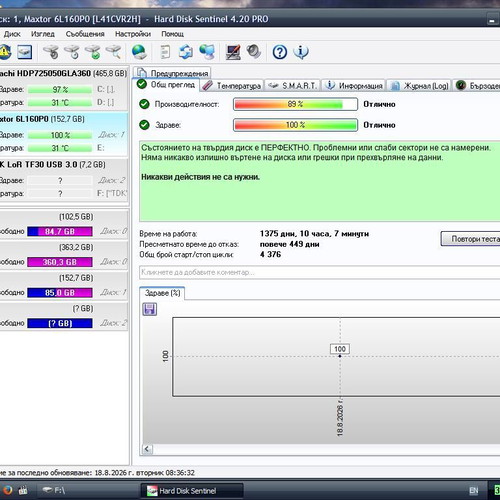500x500 pixels.
Task: Click the graph's left scroll arrow
Action: pyautogui.click(x=147, y=449)
